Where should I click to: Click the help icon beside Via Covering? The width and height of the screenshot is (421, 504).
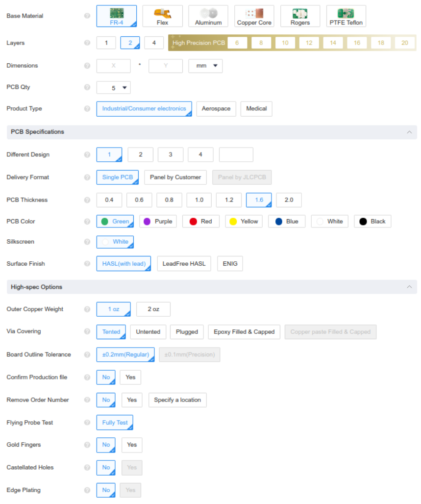tap(87, 331)
